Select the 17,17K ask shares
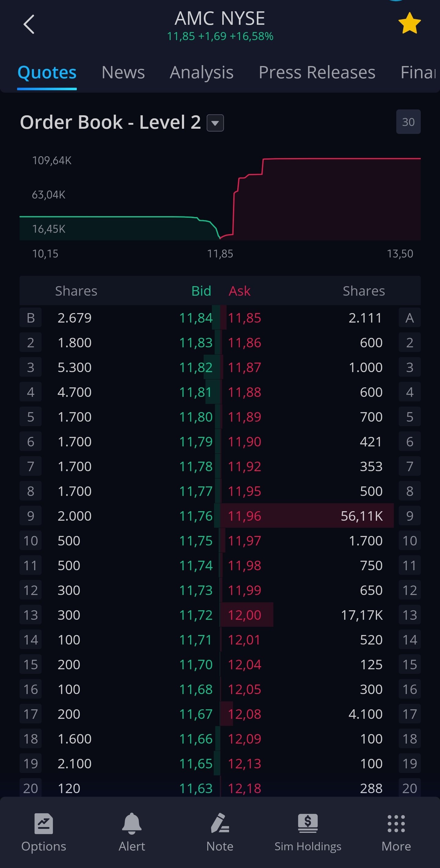 pyautogui.click(x=362, y=615)
